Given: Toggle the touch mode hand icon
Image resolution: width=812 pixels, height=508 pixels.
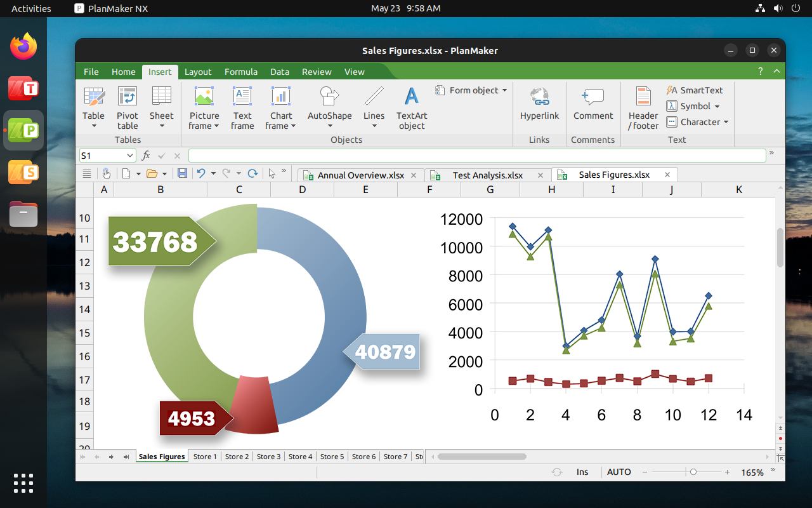Looking at the screenshot, I should [x=107, y=173].
